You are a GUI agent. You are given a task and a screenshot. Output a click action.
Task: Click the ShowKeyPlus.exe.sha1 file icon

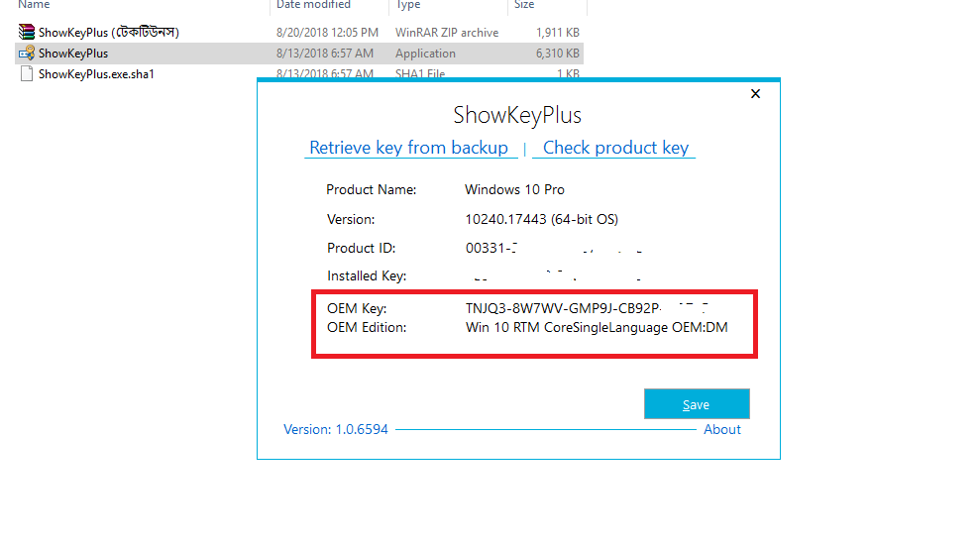click(x=27, y=74)
